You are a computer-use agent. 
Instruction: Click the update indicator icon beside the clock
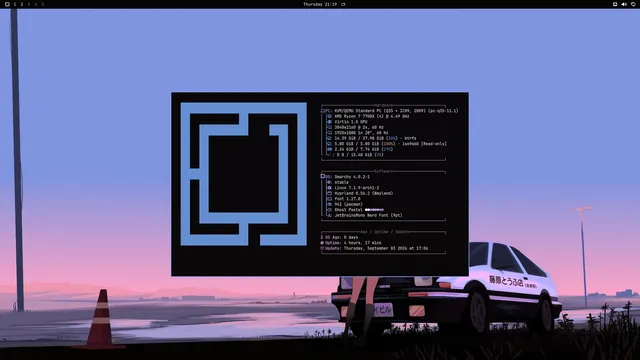343,4
